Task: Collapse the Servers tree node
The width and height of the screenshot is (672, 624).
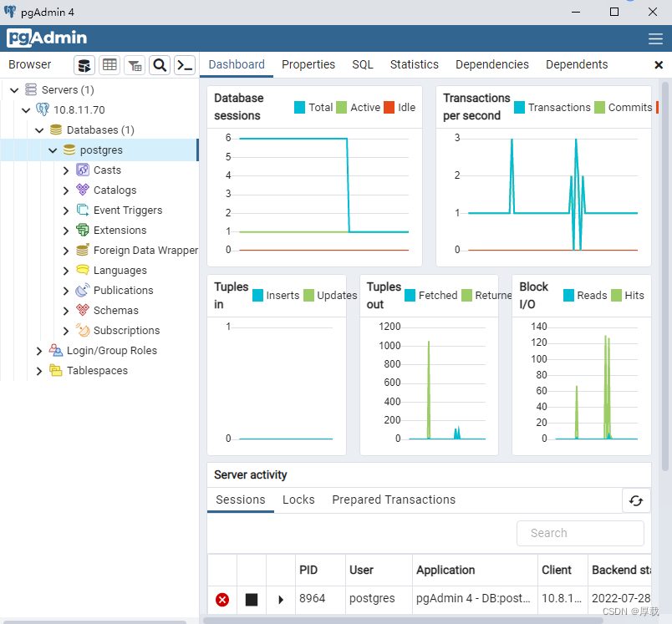Action: point(14,90)
